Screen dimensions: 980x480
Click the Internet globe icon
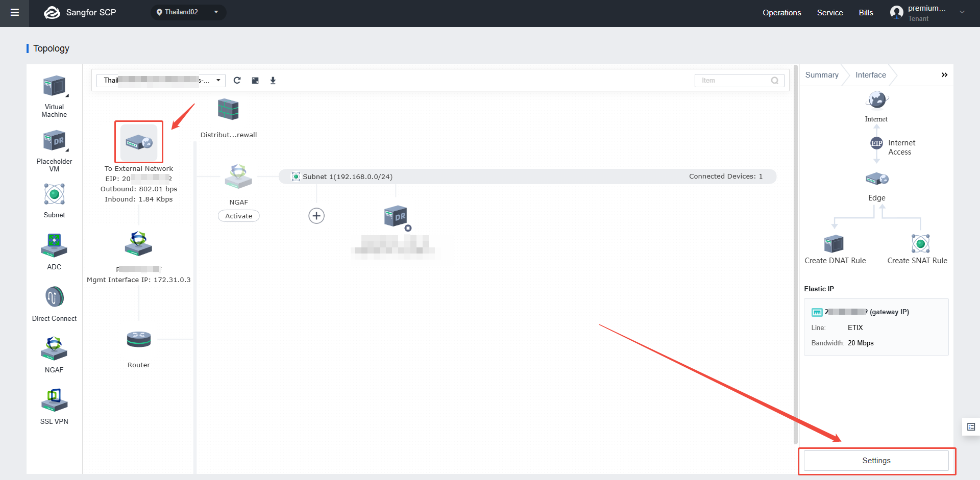click(x=877, y=100)
